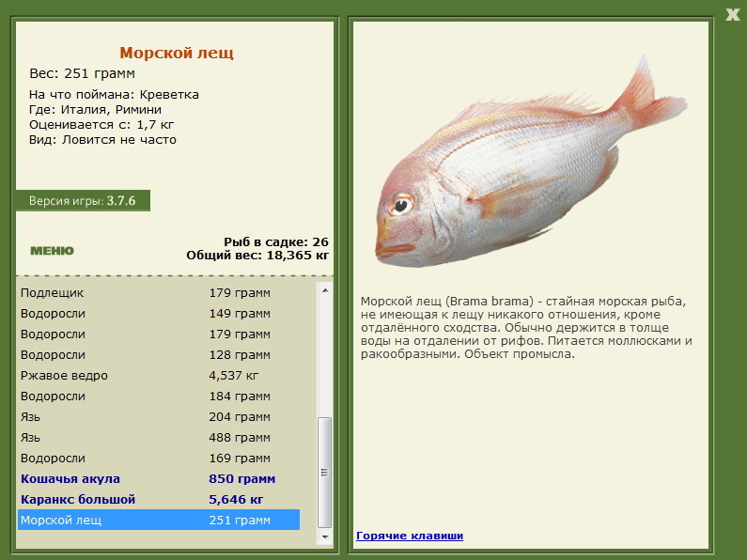Click the Версия игры 3.7.6 label
This screenshot has width=747, height=560.
point(83,201)
